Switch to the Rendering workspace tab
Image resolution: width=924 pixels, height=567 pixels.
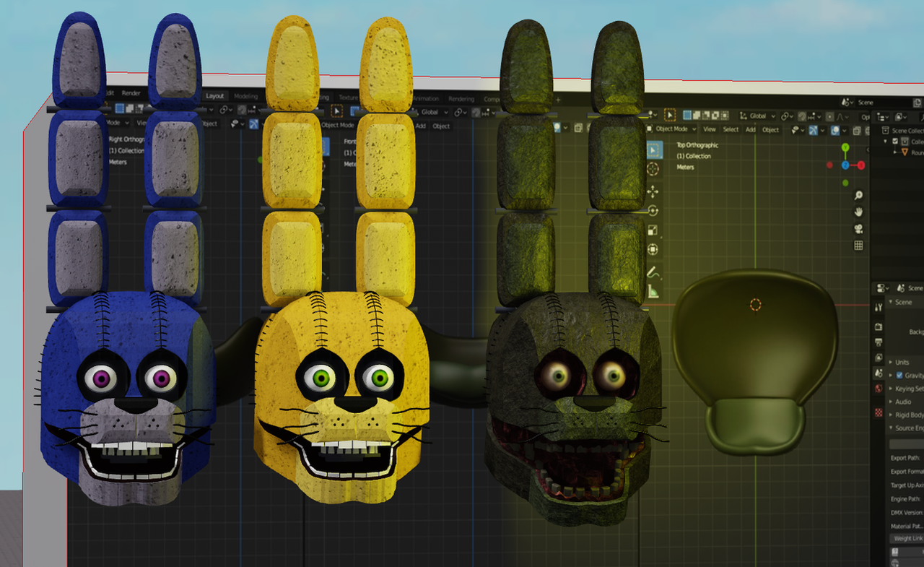pyautogui.click(x=461, y=99)
